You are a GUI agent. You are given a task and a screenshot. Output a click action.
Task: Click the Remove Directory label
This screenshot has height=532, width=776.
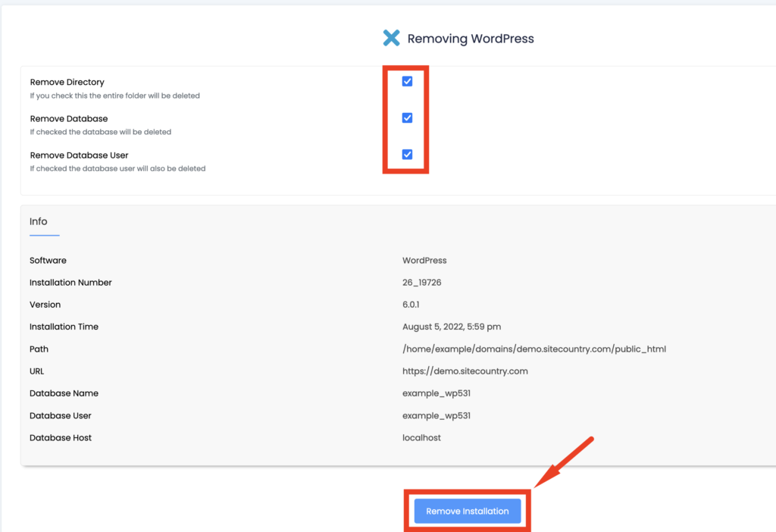pos(67,82)
